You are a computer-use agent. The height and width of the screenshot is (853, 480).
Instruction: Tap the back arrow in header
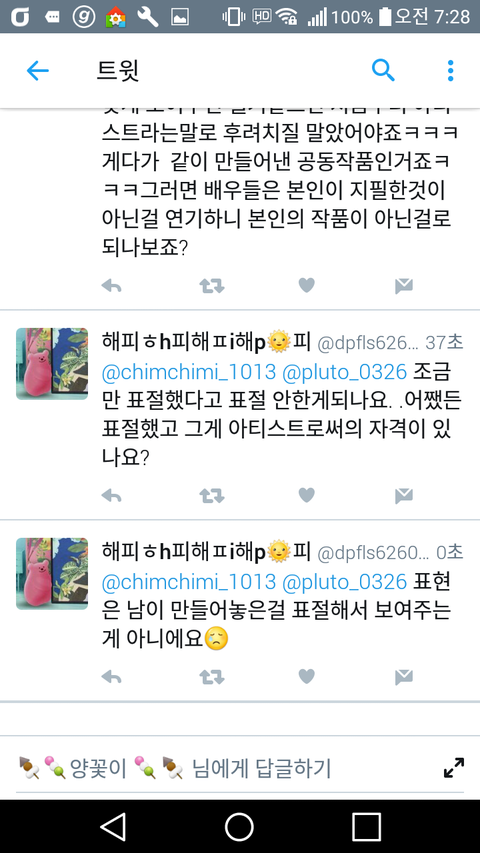(x=38, y=71)
